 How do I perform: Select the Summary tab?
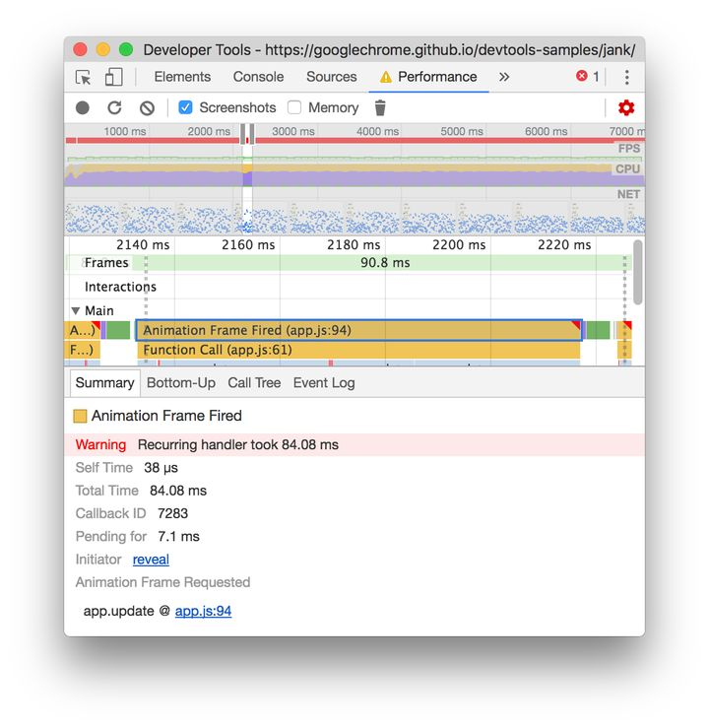pos(104,383)
